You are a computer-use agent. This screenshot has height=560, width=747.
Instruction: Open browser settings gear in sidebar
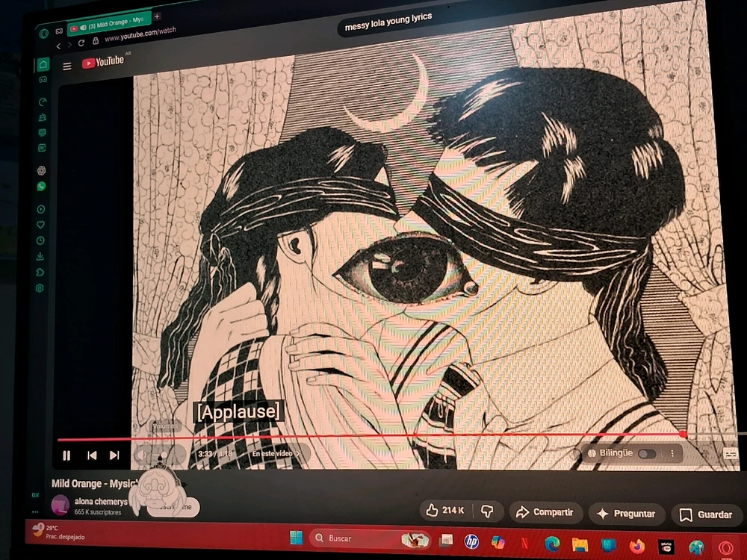pos(40,288)
